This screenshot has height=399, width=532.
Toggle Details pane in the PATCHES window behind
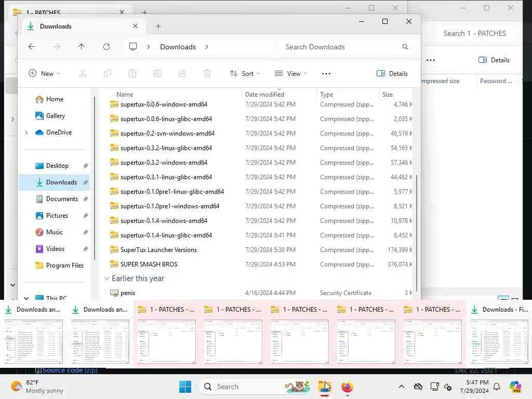pos(494,60)
